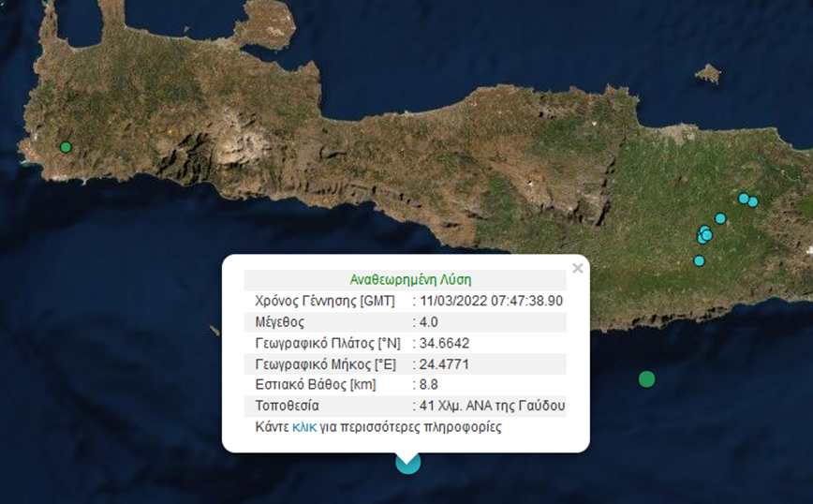
Task: Click the green marker in western Crete
Action: [x=66, y=147]
